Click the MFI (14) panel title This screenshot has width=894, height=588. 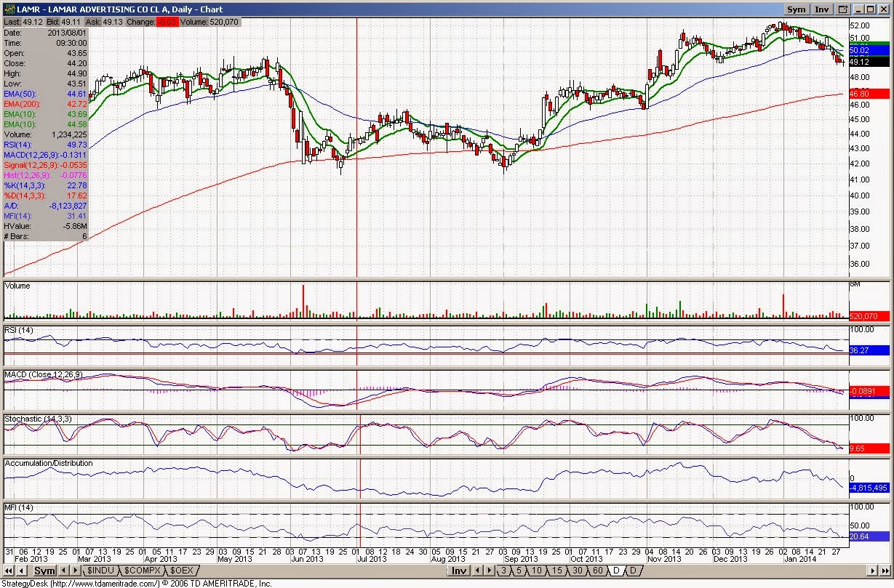tap(18, 507)
